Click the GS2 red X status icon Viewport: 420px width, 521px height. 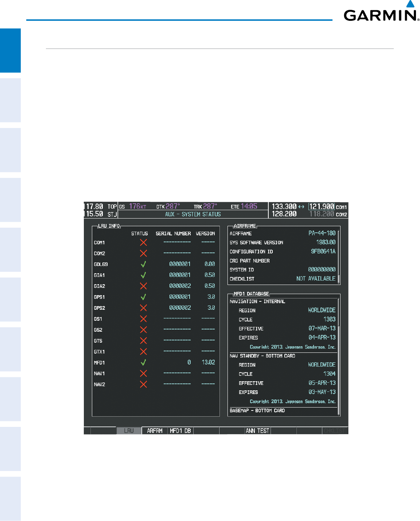pyautogui.click(x=143, y=330)
